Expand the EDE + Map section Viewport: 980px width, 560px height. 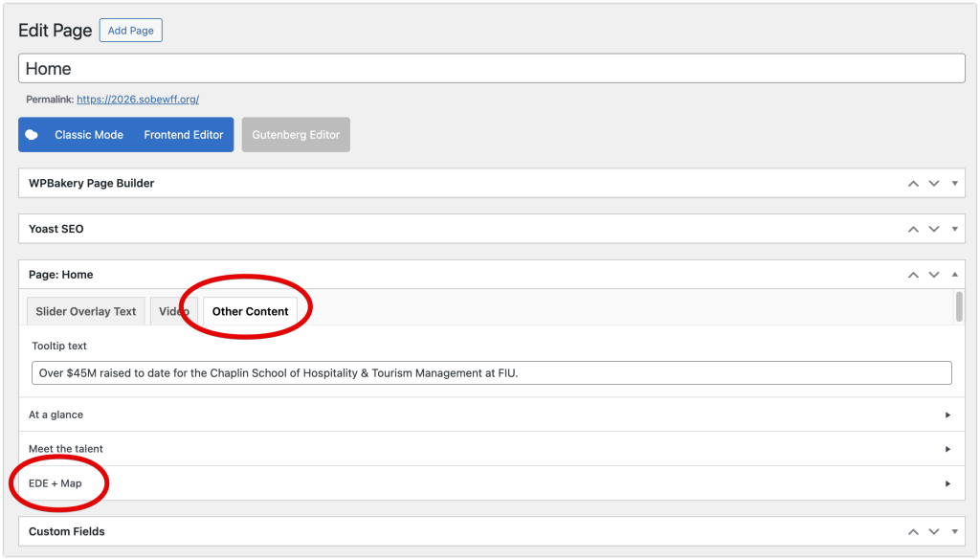click(947, 483)
